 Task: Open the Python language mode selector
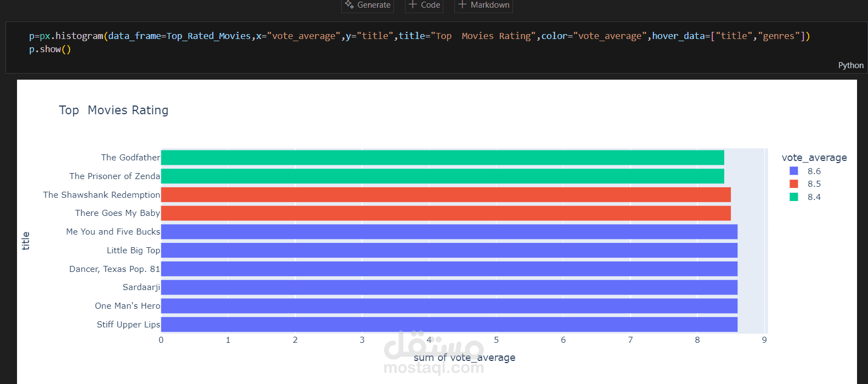pos(850,65)
